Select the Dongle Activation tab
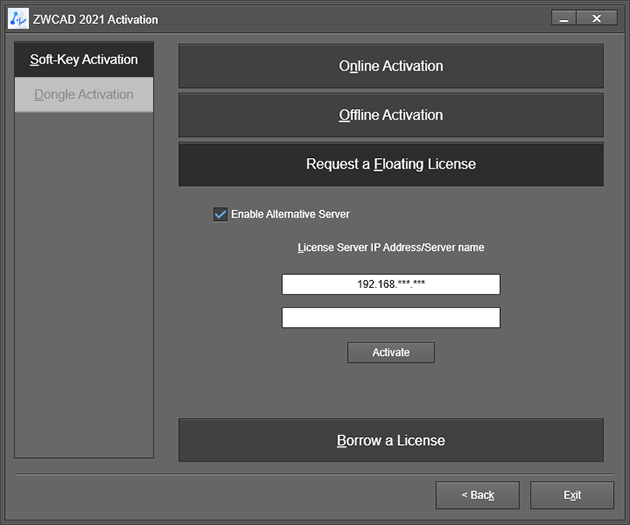Viewport: 630px width, 525px height. (x=84, y=95)
